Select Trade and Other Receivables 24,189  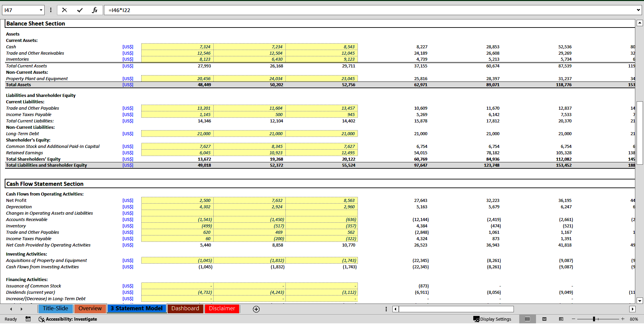pos(421,53)
